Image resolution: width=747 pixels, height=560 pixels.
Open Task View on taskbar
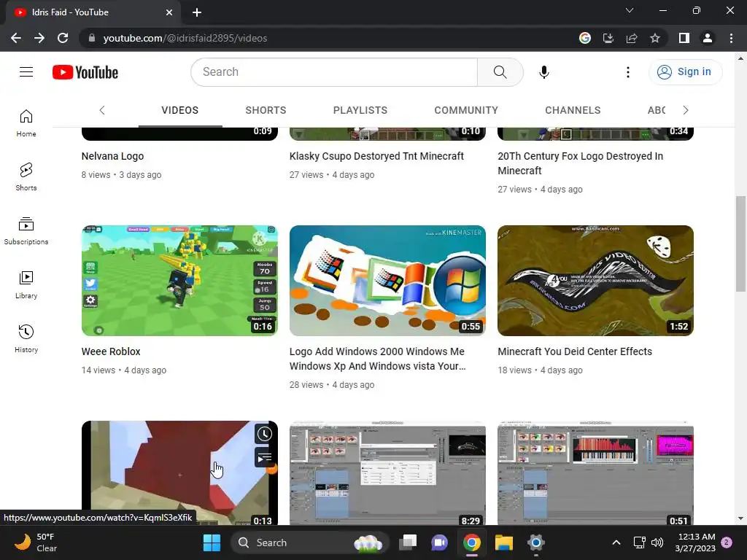(408, 542)
